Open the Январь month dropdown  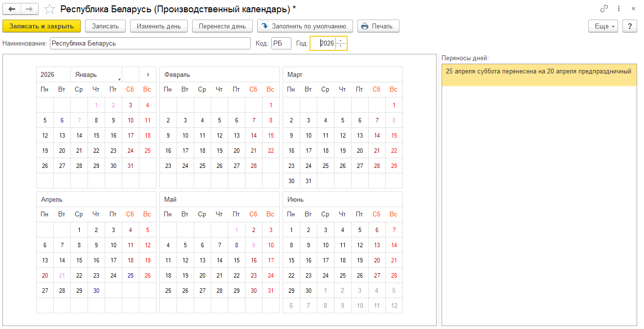(96, 74)
